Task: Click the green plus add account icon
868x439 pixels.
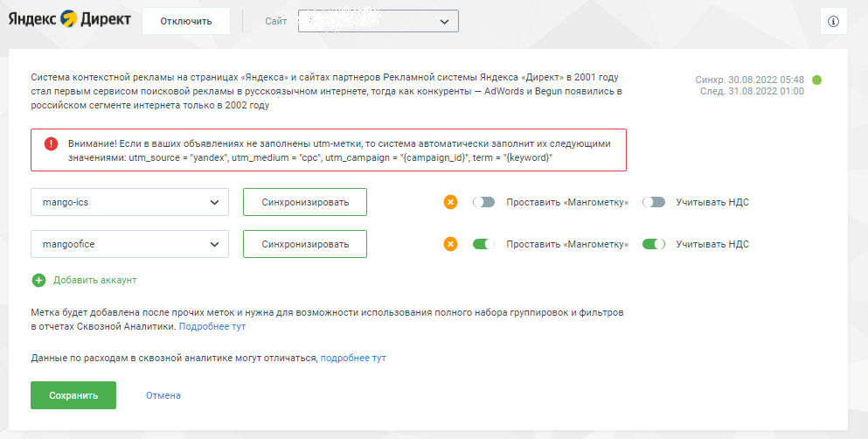Action: point(38,280)
